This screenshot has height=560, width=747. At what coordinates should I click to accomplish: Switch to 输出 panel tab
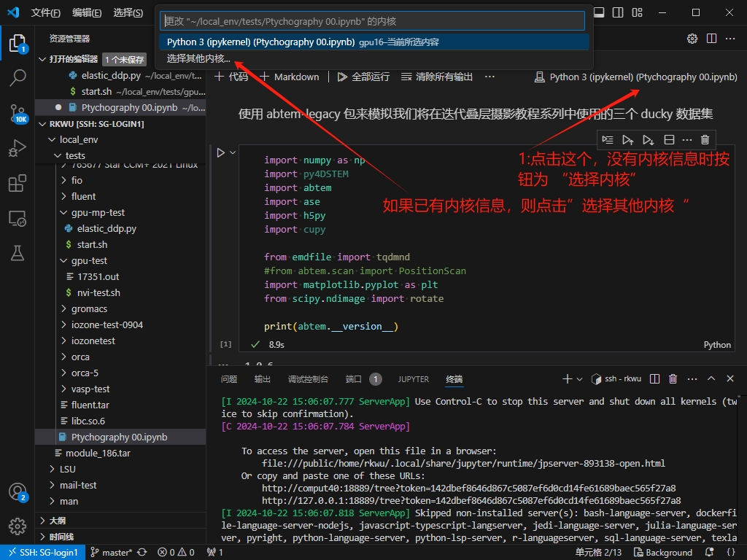pyautogui.click(x=263, y=379)
